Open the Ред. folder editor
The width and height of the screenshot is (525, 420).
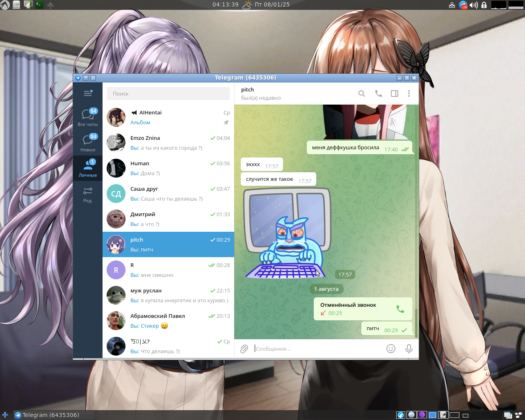pos(88,194)
